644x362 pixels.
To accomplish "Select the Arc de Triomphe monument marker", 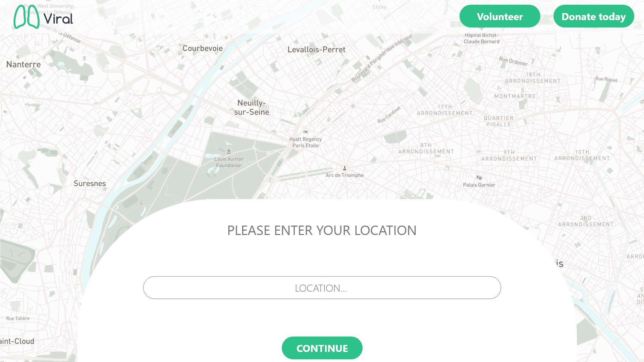I will pyautogui.click(x=344, y=168).
